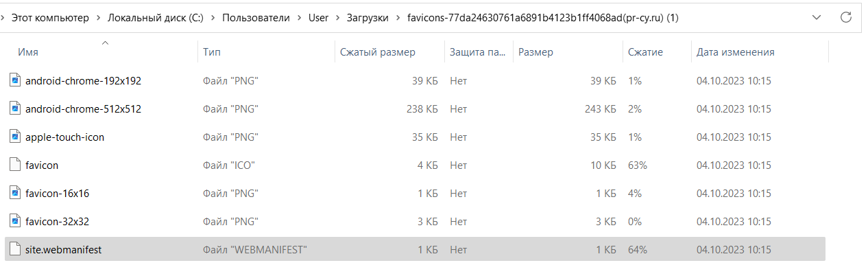Sort by Дата изменения column header

[x=736, y=52]
